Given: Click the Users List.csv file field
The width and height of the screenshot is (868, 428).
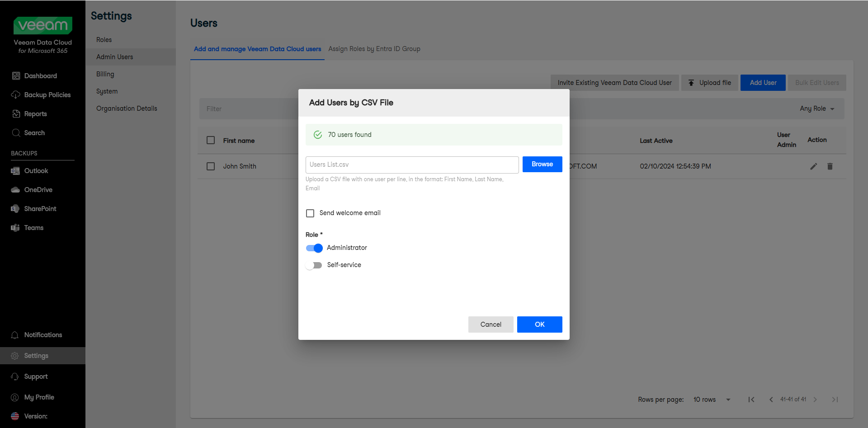Looking at the screenshot, I should click(x=412, y=165).
